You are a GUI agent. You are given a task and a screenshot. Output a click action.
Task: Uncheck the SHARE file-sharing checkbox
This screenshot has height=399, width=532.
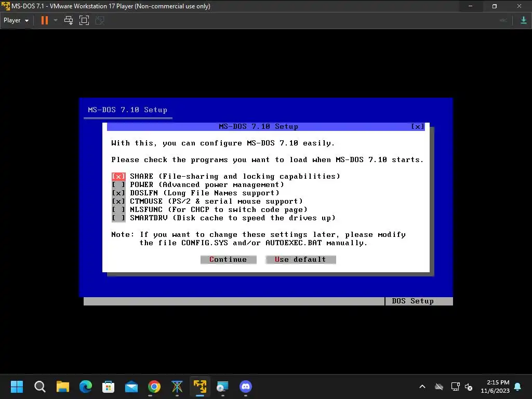118,177
